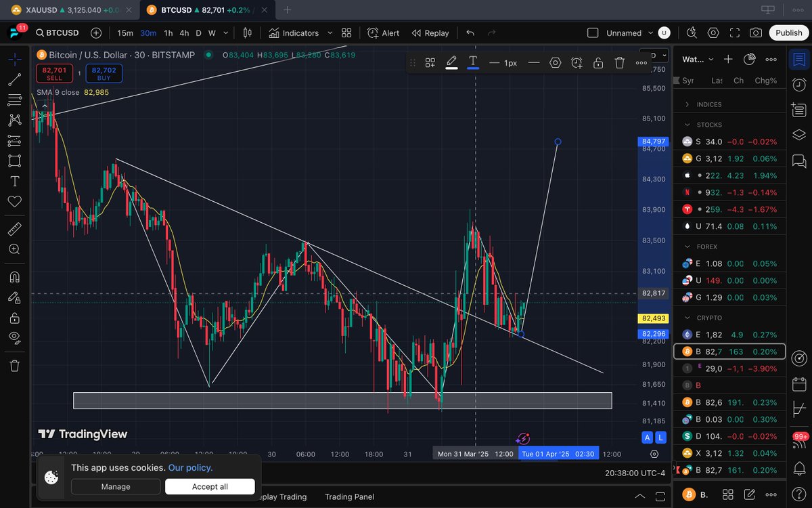Image resolution: width=812 pixels, height=508 pixels.
Task: Open the Text drawing tool
Action: pyautogui.click(x=14, y=182)
